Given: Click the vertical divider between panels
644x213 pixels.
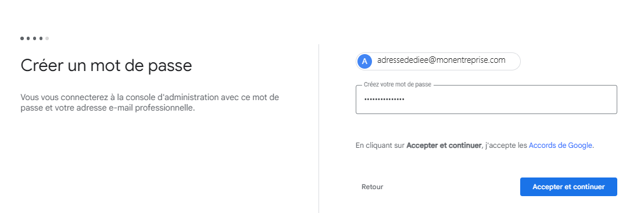Looking at the screenshot, I should pyautogui.click(x=319, y=128).
